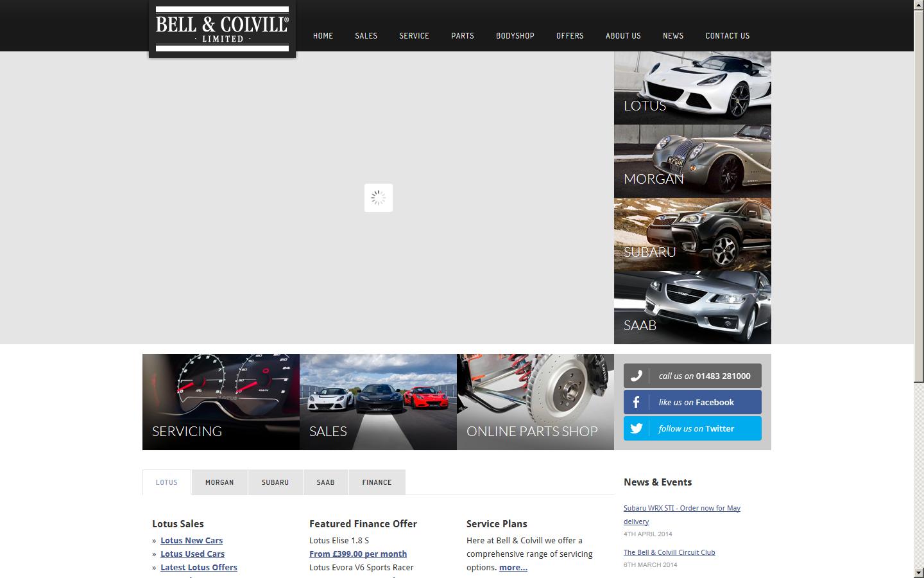Click the From £399.00 per month link
This screenshot has width=924, height=578.
(358, 554)
